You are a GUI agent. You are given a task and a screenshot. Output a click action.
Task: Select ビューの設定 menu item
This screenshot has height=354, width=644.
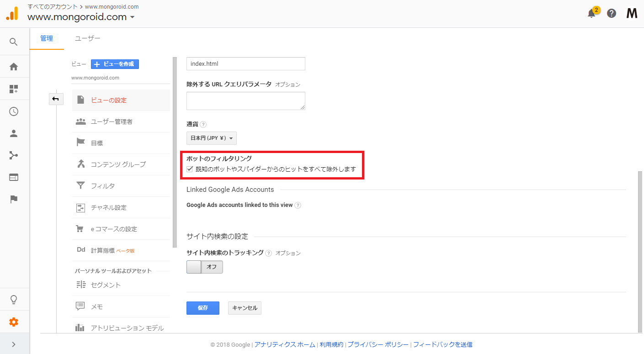click(x=121, y=100)
